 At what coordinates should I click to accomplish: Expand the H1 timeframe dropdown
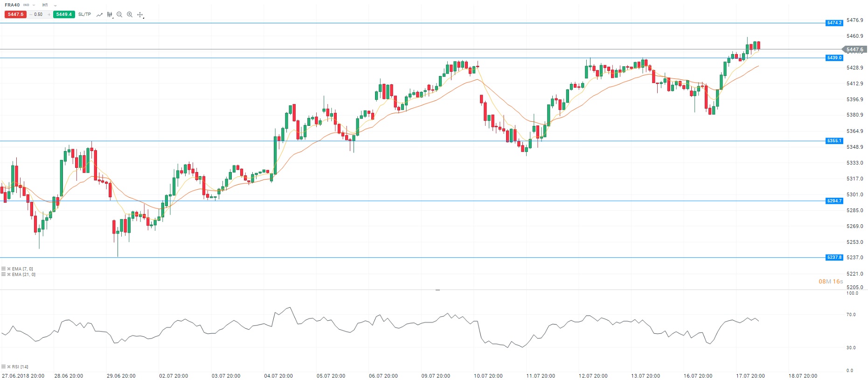click(55, 6)
